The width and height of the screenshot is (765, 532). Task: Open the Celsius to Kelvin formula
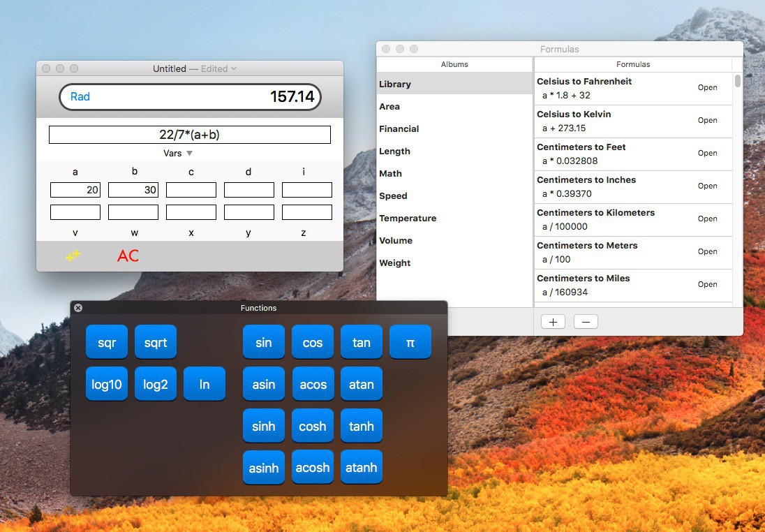click(x=707, y=120)
